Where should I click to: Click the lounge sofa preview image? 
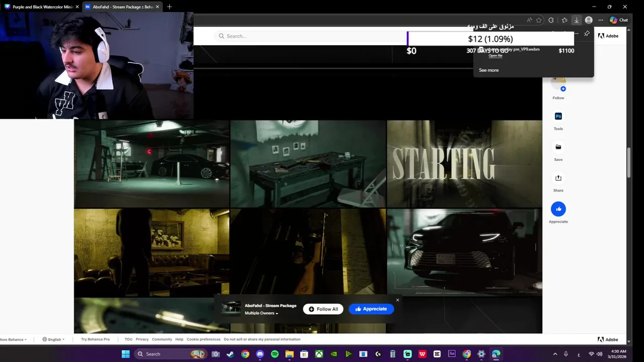151,252
